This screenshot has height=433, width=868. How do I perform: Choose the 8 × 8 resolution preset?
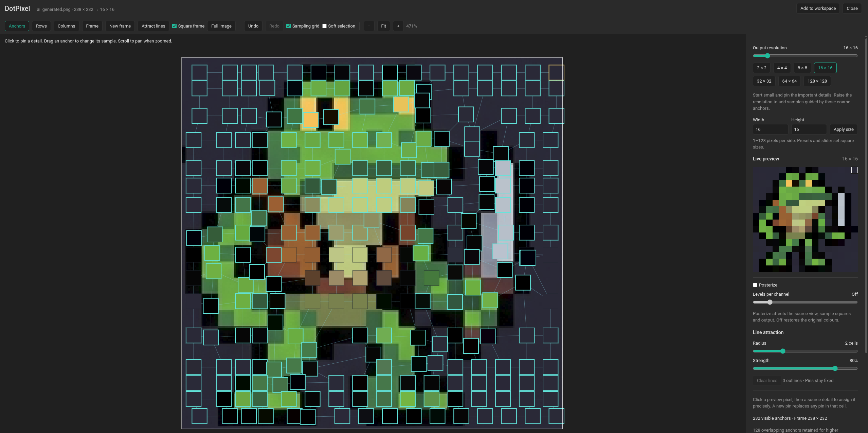(x=802, y=68)
